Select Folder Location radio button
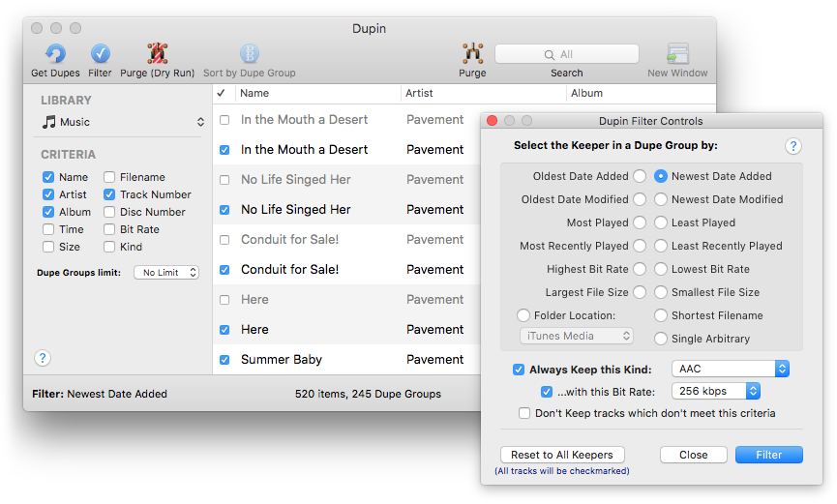This screenshot has height=504, width=837. click(x=523, y=315)
